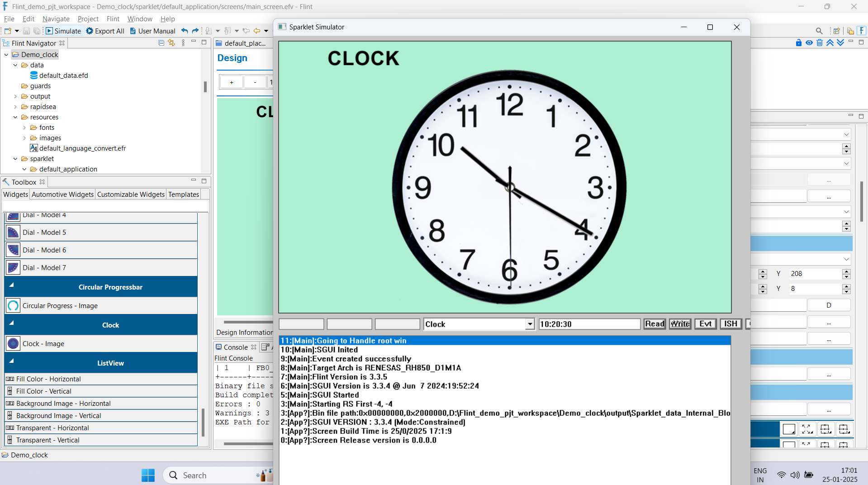Click the Link with Editor toggle in Flint Navigator

tap(171, 43)
